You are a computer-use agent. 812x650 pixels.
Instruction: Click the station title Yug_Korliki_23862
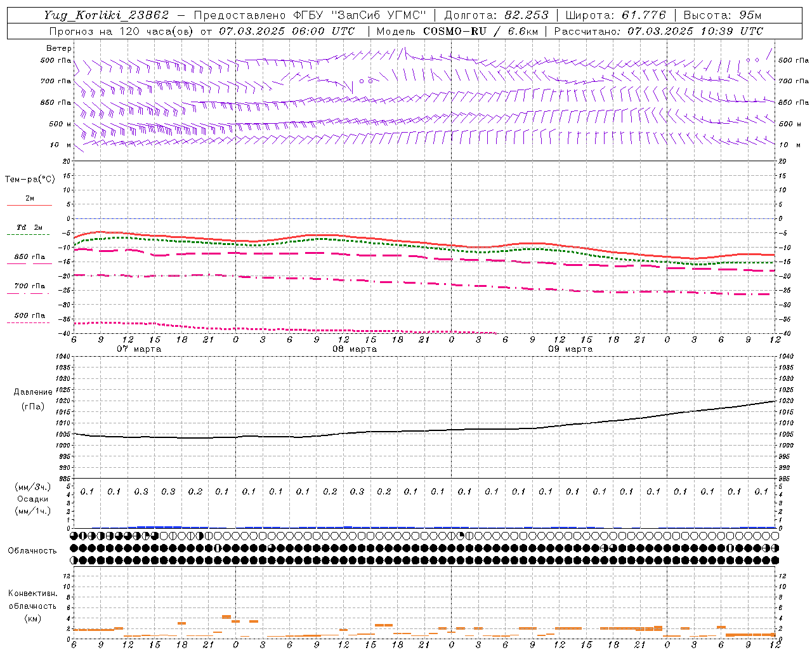(x=107, y=15)
